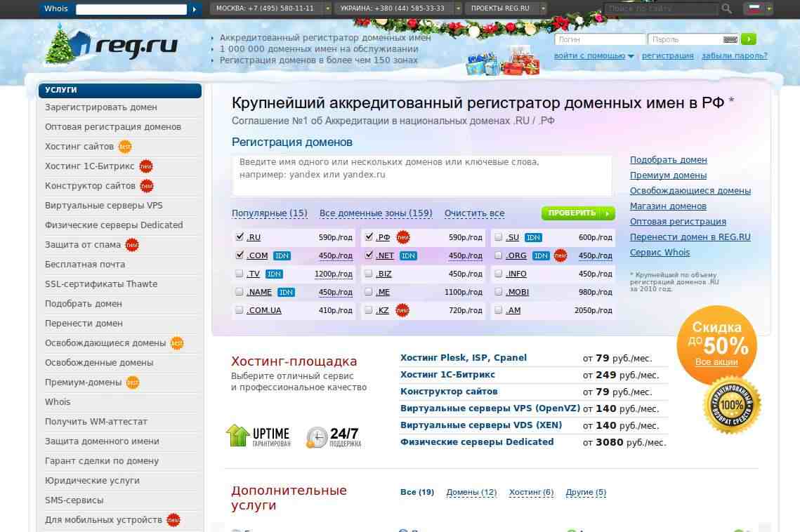Click the IDN badge next to .NET
This screenshot has width=800, height=532.
(x=407, y=256)
